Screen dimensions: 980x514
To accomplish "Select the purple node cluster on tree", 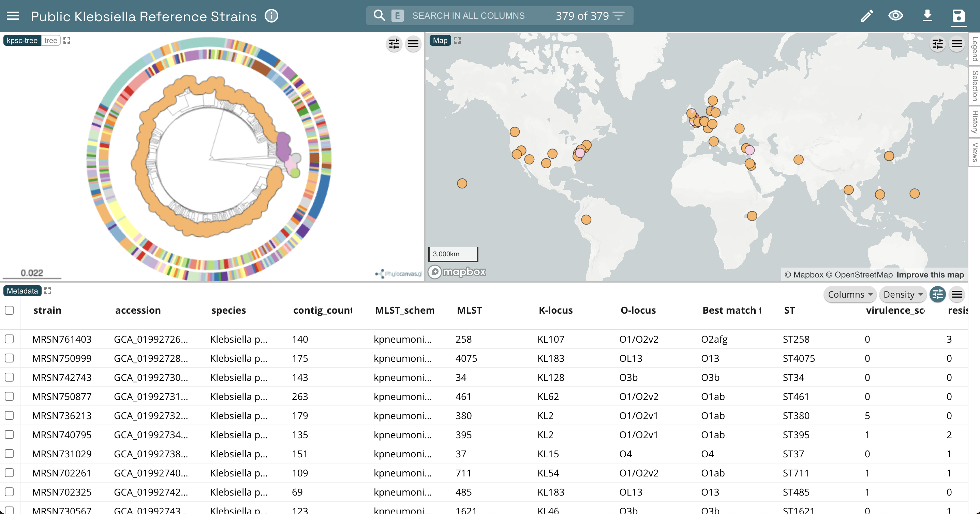I will pyautogui.click(x=283, y=146).
